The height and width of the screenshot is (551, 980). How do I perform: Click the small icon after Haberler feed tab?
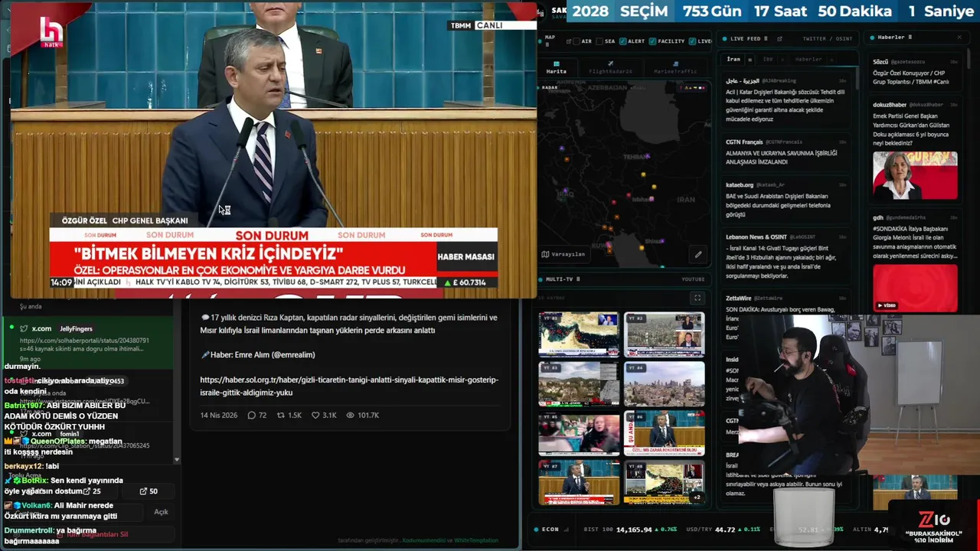point(833,59)
